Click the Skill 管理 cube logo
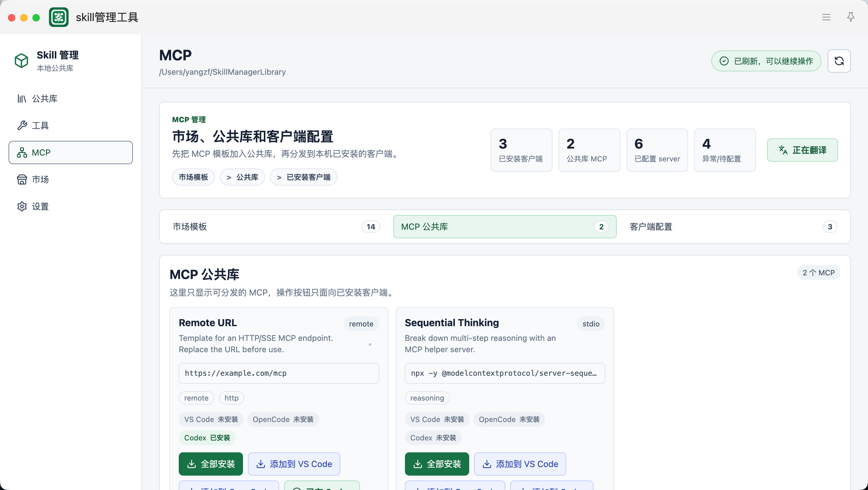 click(x=21, y=61)
